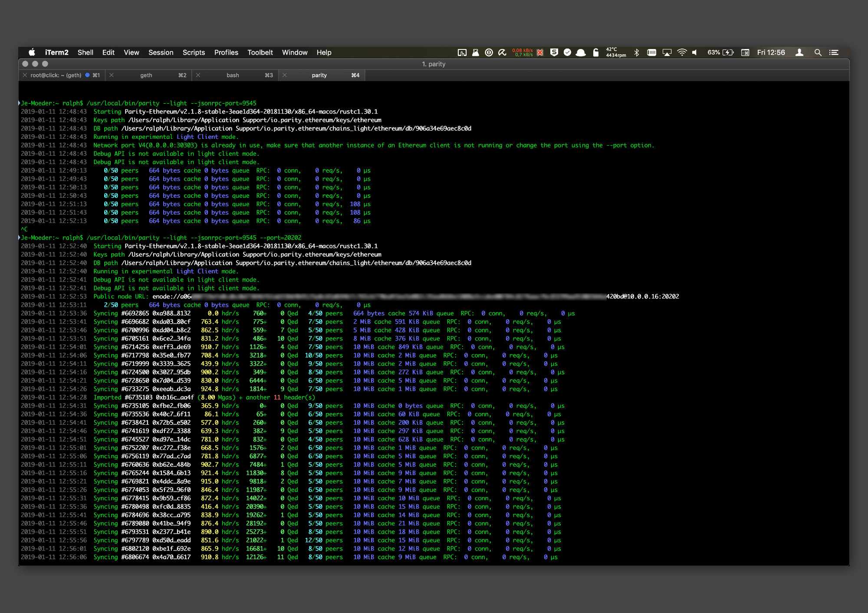Click the 'Syncing #6717798' line with 10/50 peers
868x613 pixels.
[289, 355]
